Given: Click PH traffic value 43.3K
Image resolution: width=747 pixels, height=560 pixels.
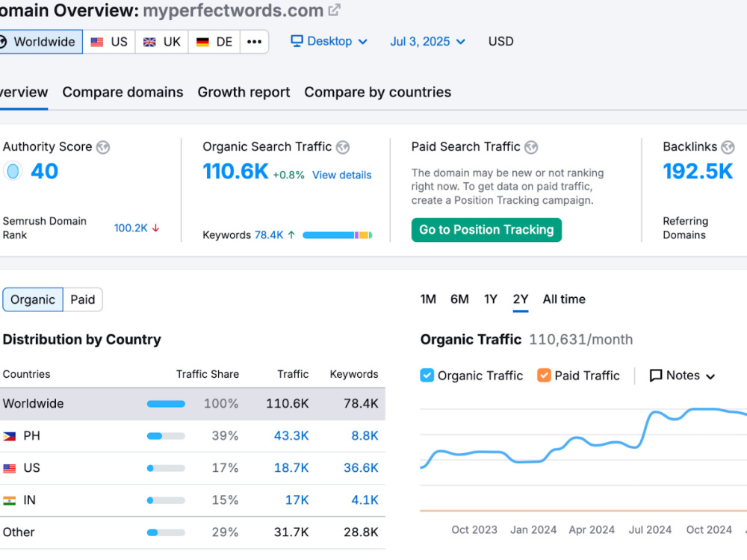Looking at the screenshot, I should (x=291, y=436).
